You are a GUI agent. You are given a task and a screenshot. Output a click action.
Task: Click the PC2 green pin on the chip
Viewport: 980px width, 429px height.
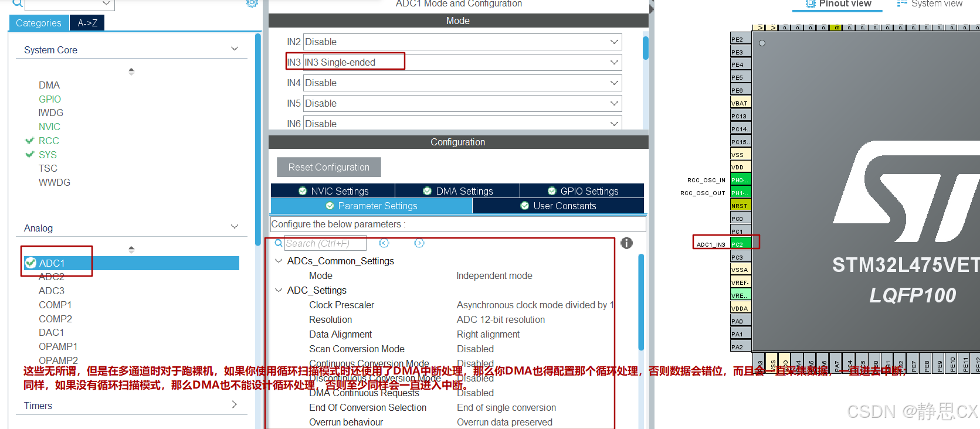click(x=741, y=244)
